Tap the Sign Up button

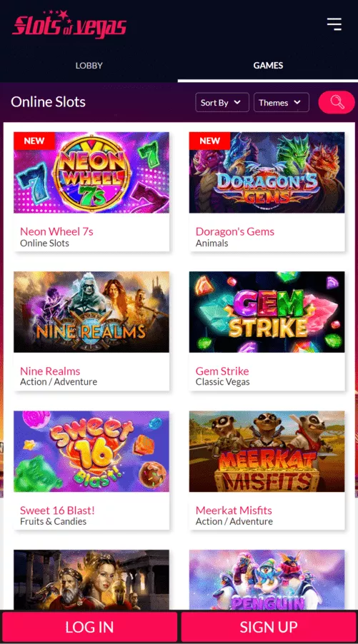(x=269, y=627)
